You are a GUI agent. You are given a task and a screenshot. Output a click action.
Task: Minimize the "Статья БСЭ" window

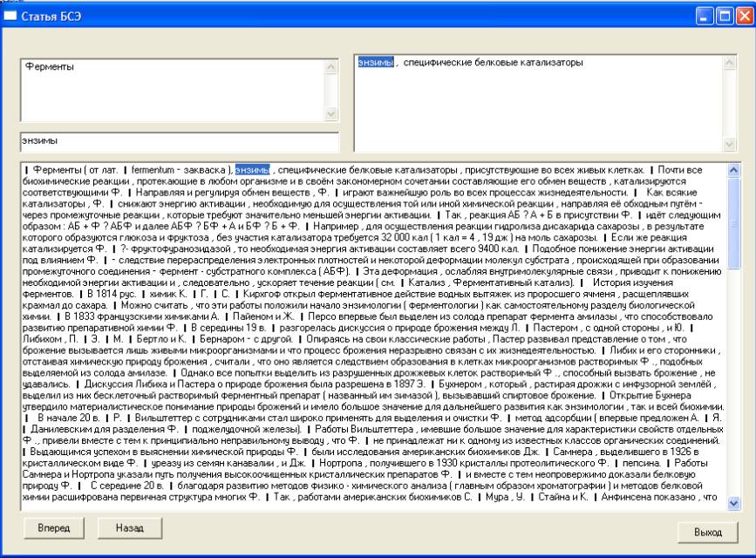coord(703,15)
